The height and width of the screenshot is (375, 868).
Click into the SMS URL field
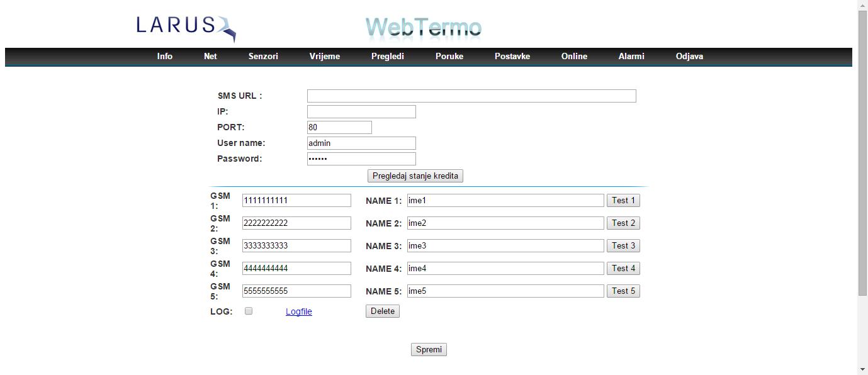point(471,96)
